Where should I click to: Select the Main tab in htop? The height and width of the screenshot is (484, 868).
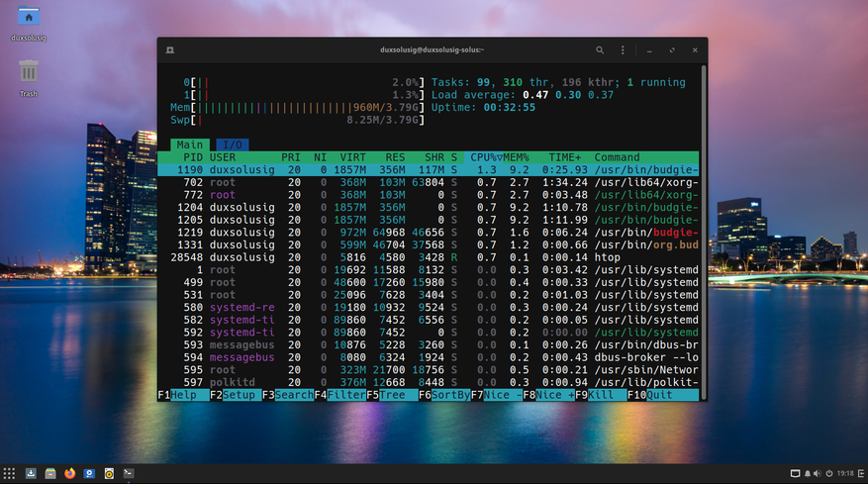click(190, 145)
